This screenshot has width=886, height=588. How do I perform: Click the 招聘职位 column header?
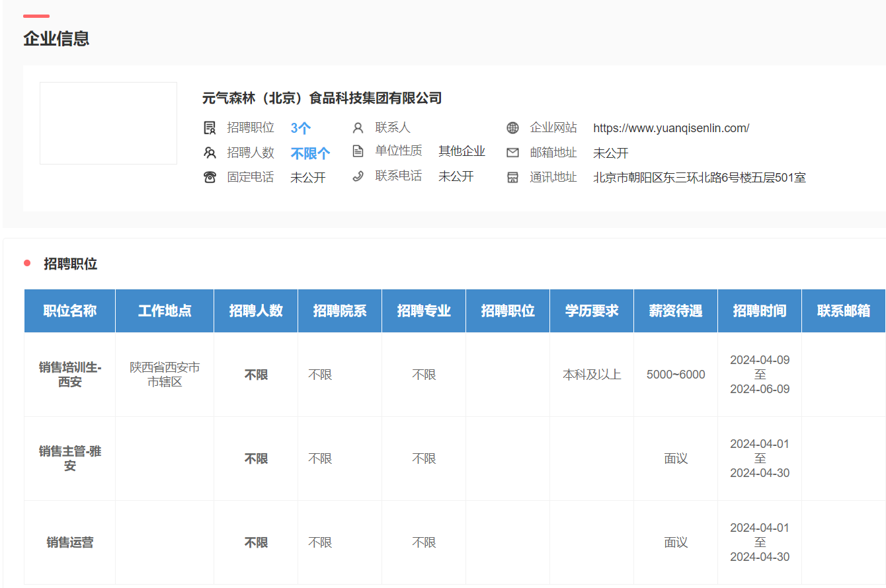tap(508, 311)
